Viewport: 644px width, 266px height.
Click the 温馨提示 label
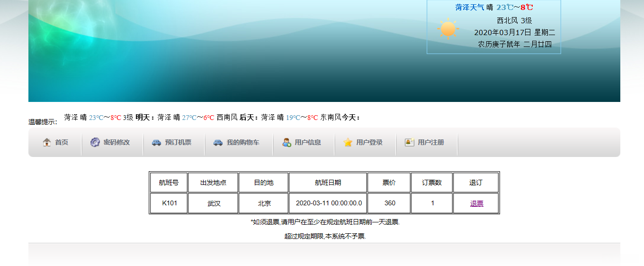(43, 122)
